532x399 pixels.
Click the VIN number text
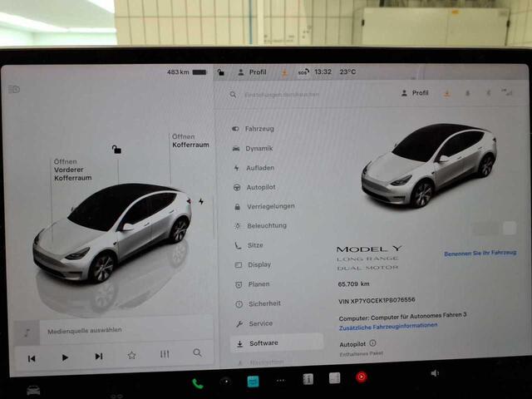pyautogui.click(x=377, y=300)
